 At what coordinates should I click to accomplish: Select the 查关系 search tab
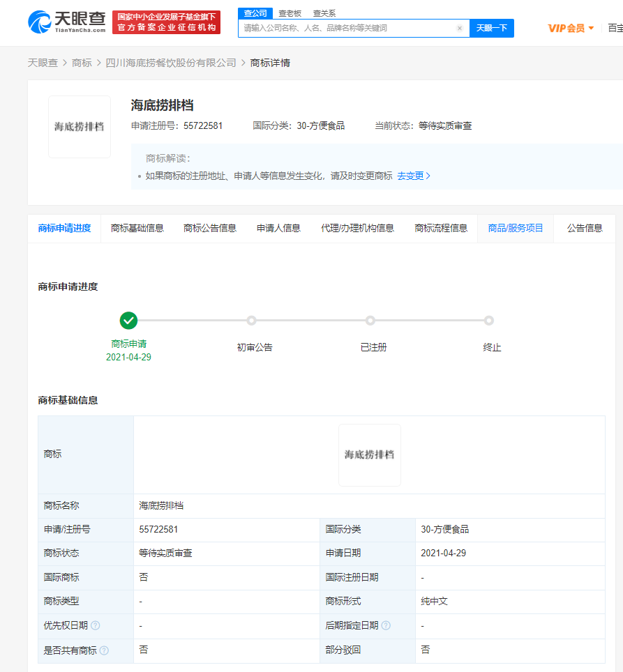pos(324,13)
